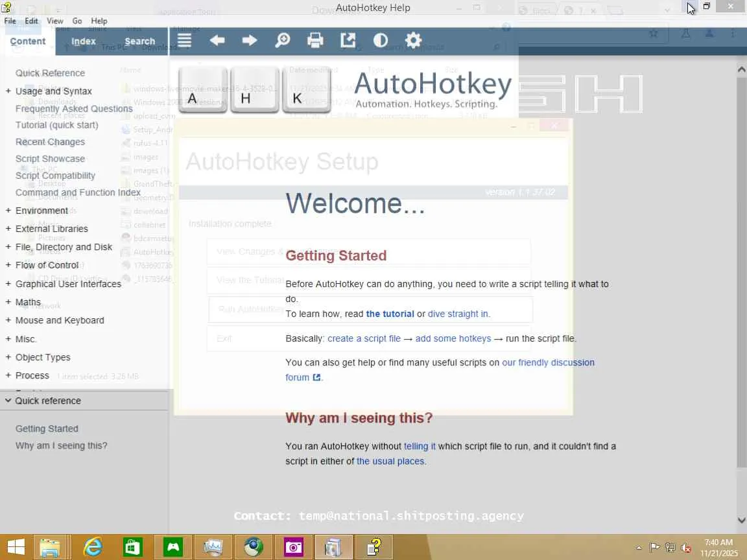The image size is (747, 560).
Task: Visit 'our friendly discussion forum' link
Action: [x=548, y=362]
